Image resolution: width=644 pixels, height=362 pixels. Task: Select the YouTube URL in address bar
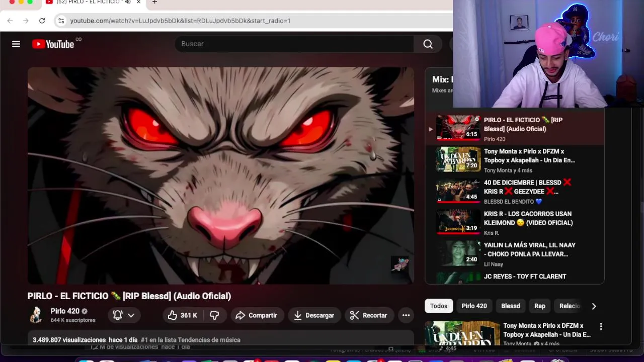point(180,21)
